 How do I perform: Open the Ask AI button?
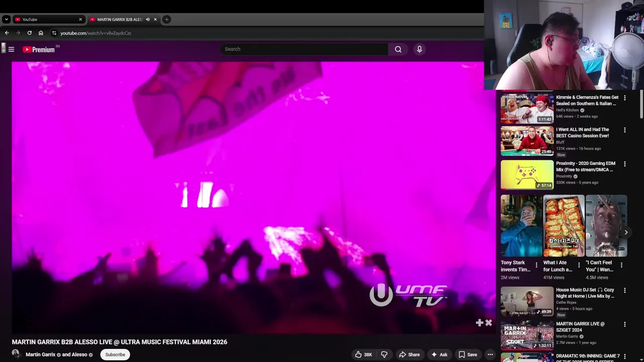pyautogui.click(x=439, y=354)
